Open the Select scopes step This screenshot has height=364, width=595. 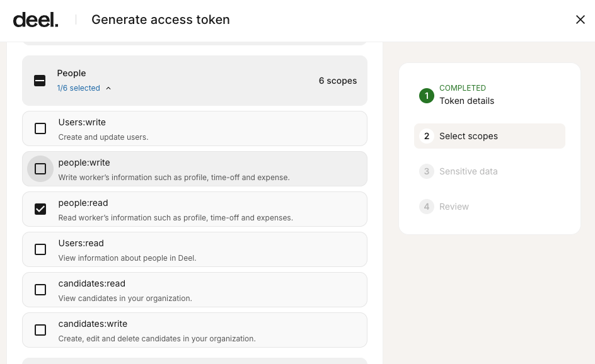click(x=468, y=136)
